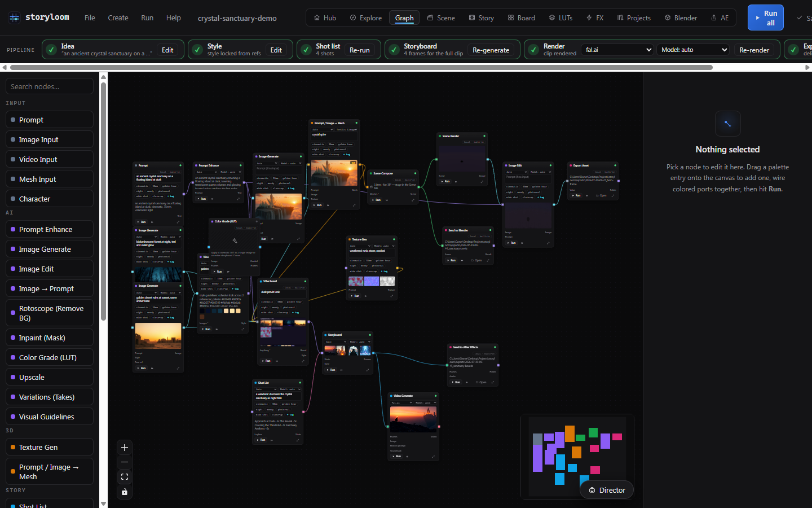Image resolution: width=812 pixels, height=508 pixels.
Task: Open the Run menu
Action: coord(147,17)
